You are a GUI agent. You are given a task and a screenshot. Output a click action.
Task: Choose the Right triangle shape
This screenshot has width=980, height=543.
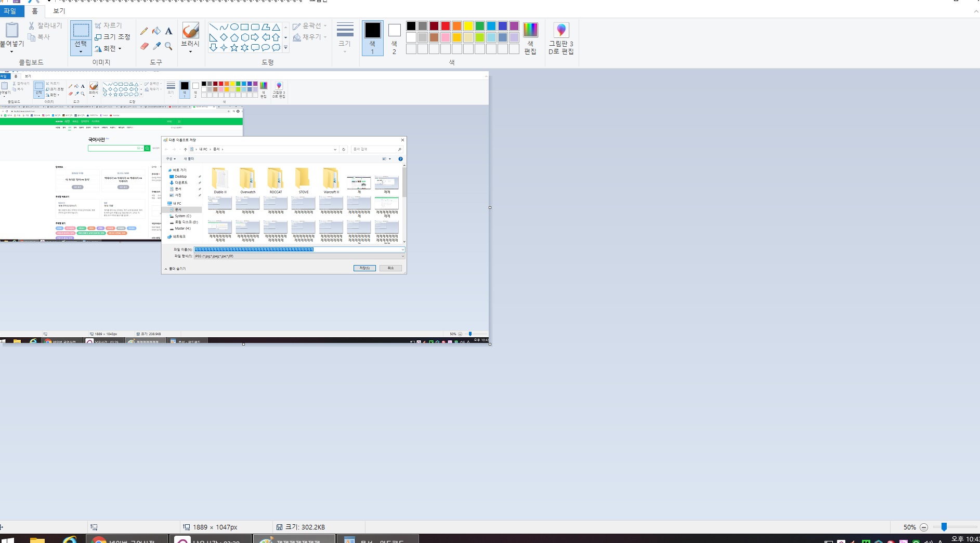click(214, 37)
